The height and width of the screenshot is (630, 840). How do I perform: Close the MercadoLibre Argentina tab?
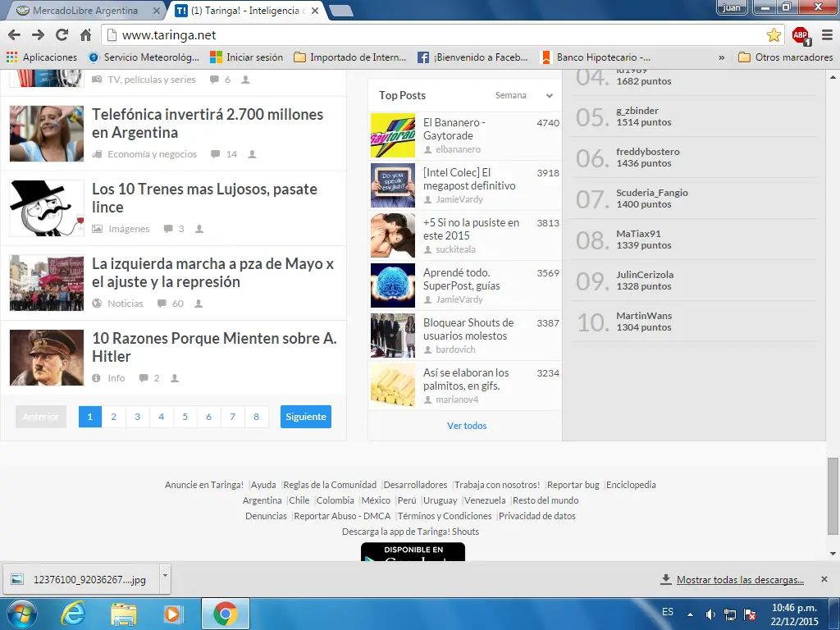click(x=157, y=10)
